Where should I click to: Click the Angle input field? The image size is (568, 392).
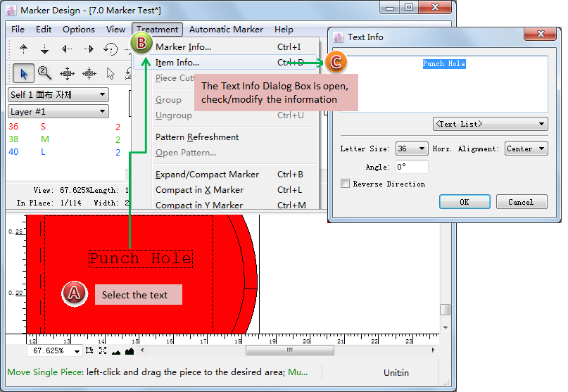(x=411, y=167)
